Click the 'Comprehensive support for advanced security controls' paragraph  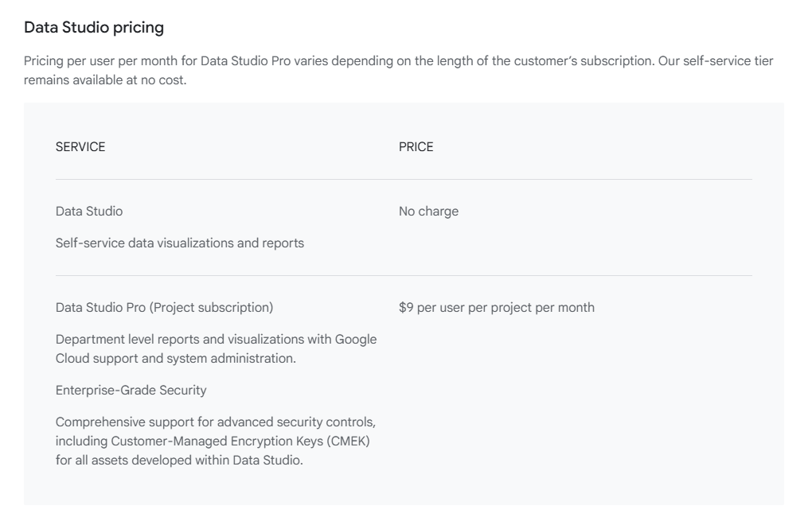pyautogui.click(x=216, y=441)
